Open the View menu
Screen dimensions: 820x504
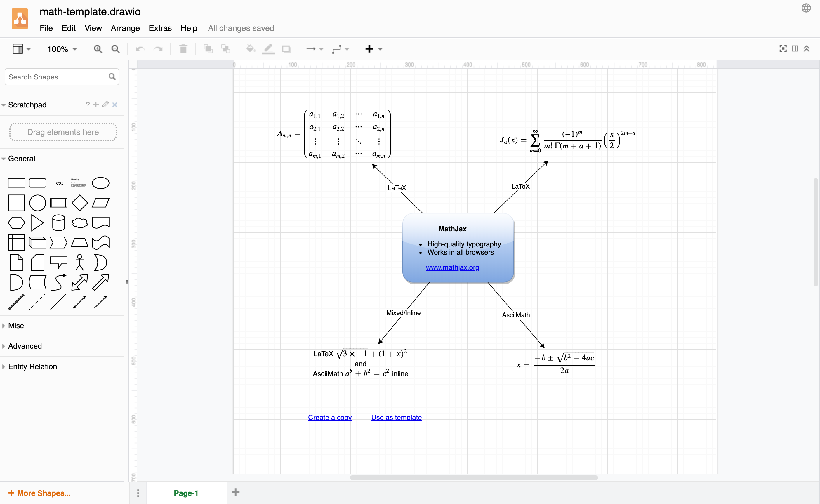[93, 27]
